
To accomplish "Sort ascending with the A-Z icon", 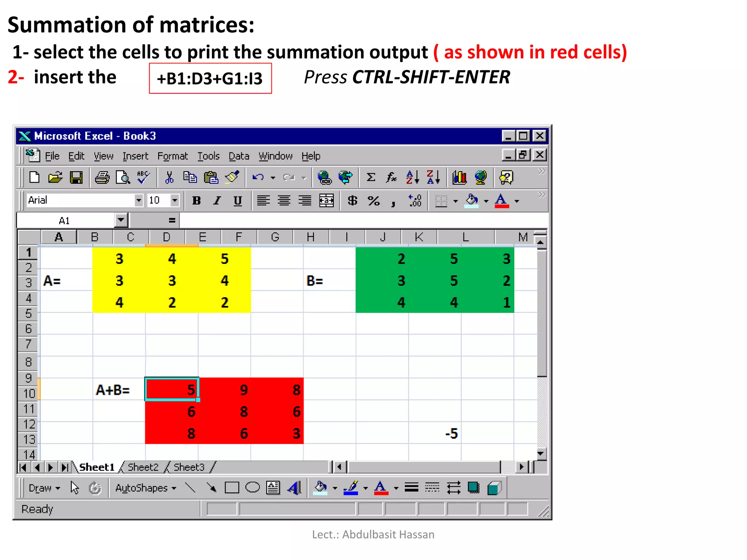I will tap(413, 178).
